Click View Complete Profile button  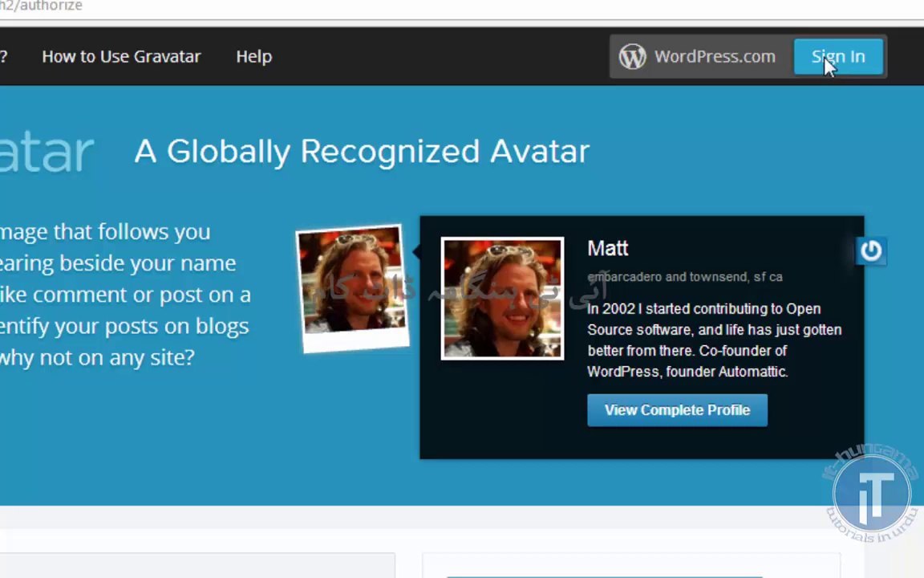click(677, 410)
